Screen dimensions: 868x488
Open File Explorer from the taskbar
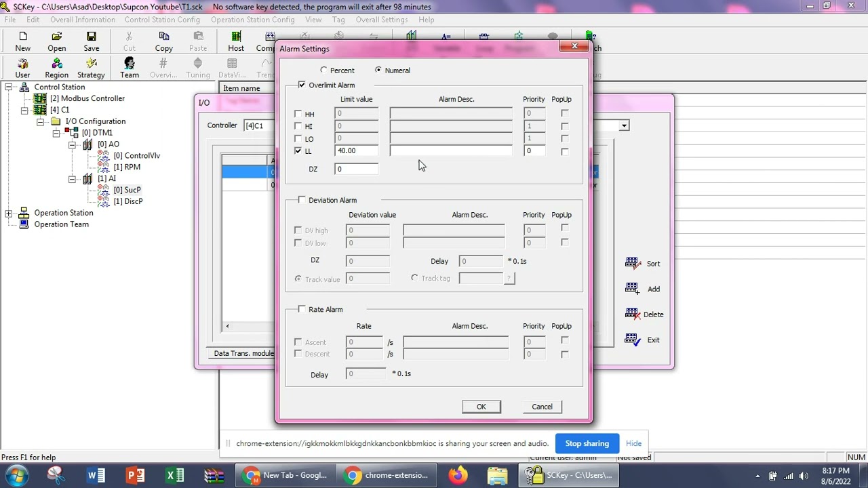tap(497, 476)
